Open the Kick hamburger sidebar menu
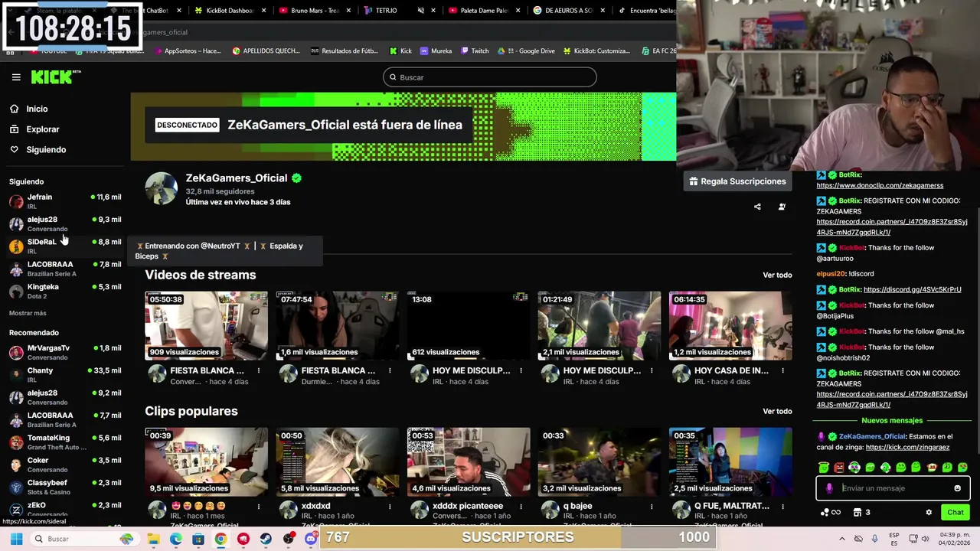 pyautogui.click(x=16, y=77)
